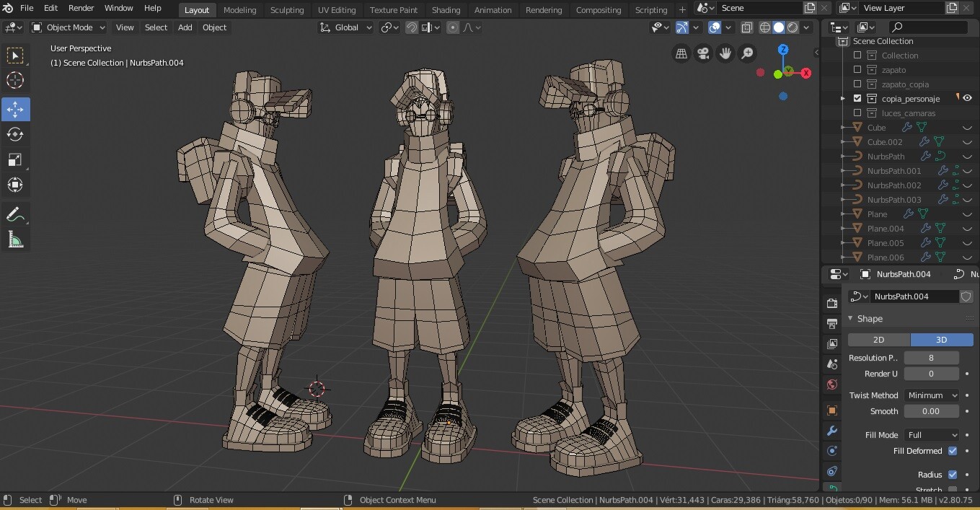Open the Modifiers wrench properties tab

[831, 431]
